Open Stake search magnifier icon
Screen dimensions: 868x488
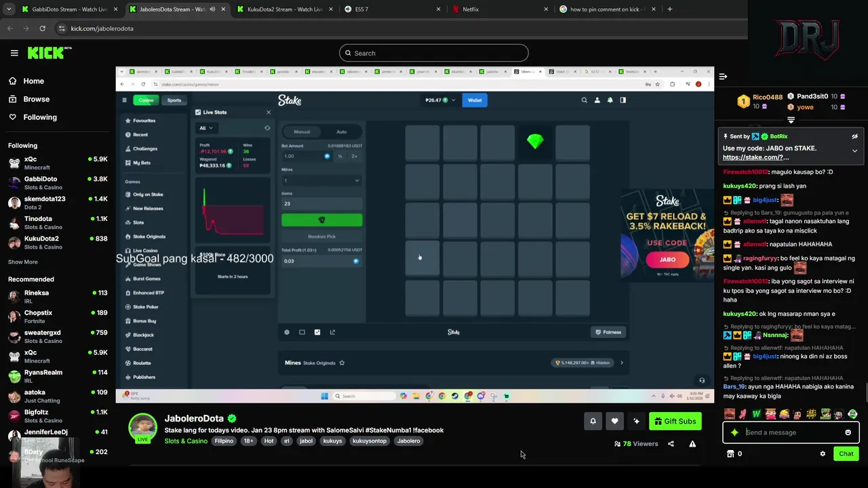(584, 100)
